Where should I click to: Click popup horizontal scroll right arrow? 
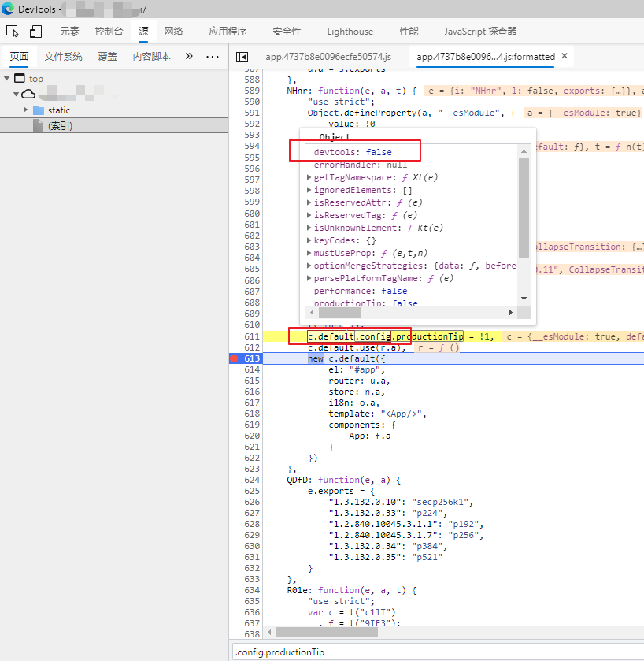[x=510, y=312]
